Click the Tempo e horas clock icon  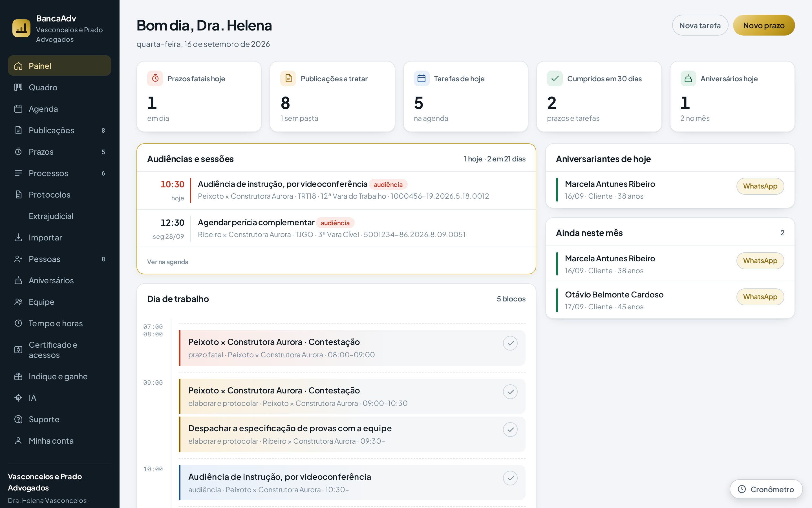(18, 323)
